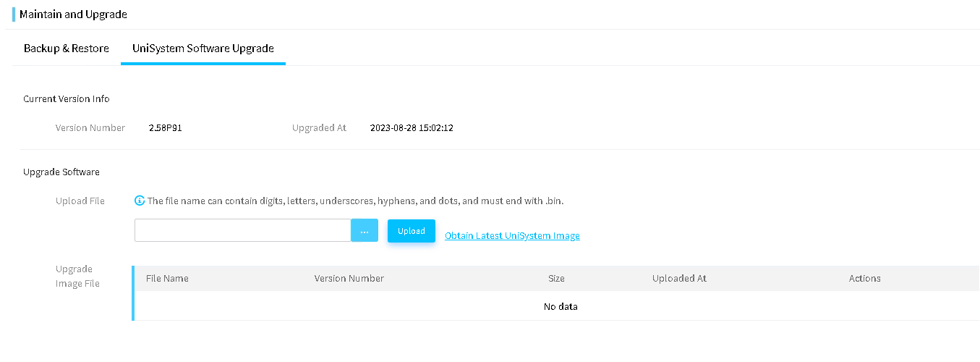This screenshot has width=980, height=362.
Task: Select the UniSystem Software Upgrade tab
Action: click(x=203, y=49)
